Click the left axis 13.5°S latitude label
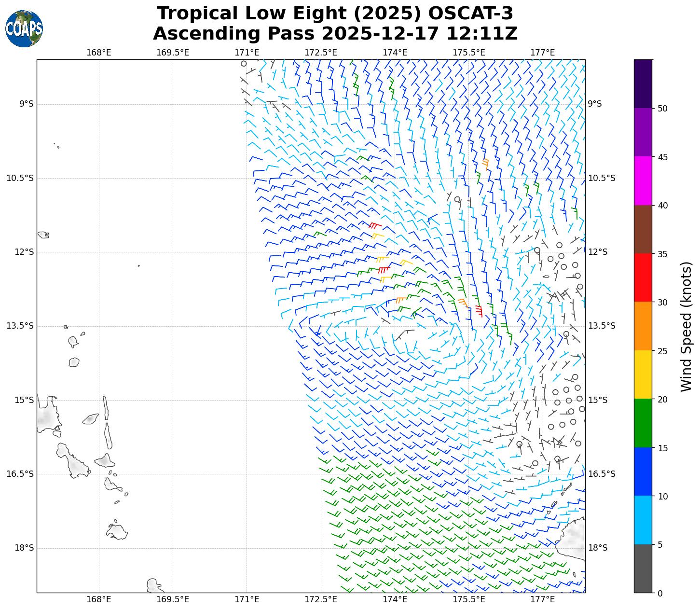700x610 pixels. 20,326
